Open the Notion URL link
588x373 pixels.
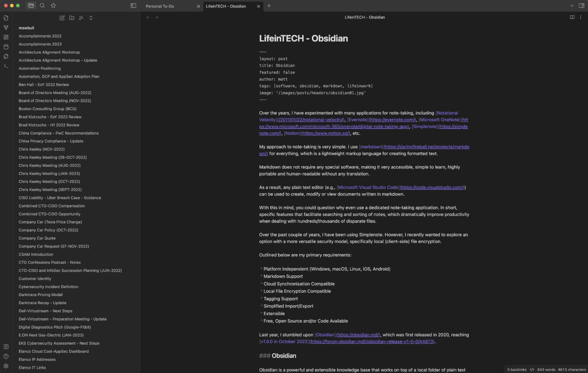coord(326,133)
